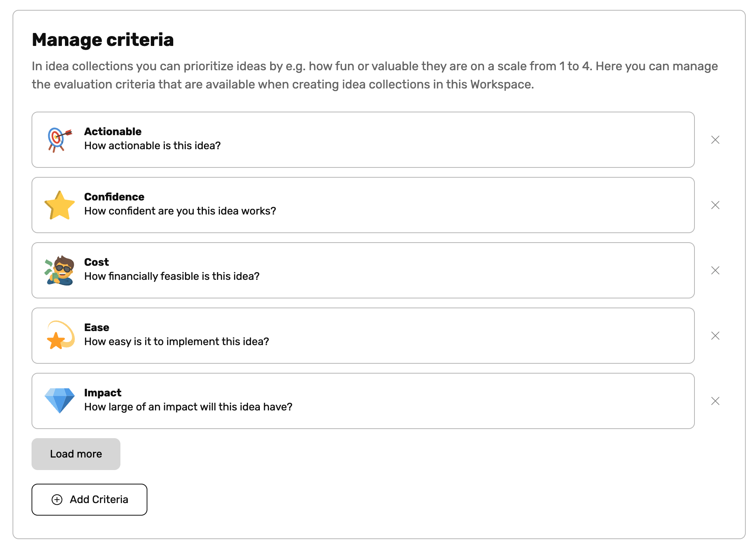Click the dart target icon for Actionable
Image resolution: width=756 pixels, height=549 pixels.
pyautogui.click(x=57, y=139)
